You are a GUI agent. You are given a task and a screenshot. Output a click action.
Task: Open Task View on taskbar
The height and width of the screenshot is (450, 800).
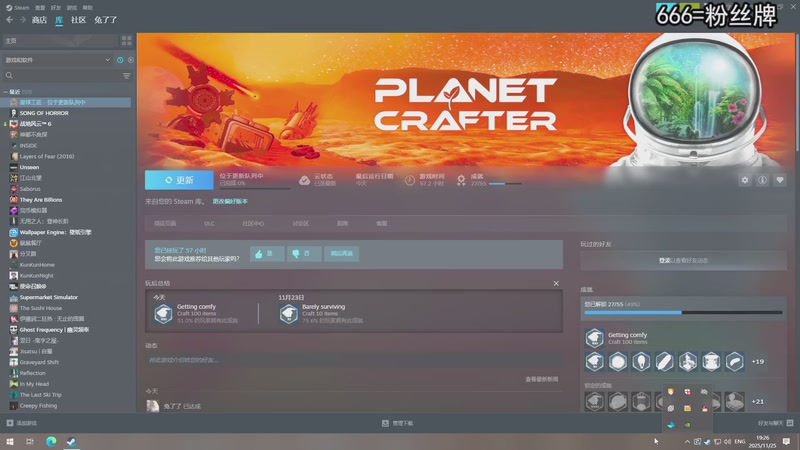(x=30, y=441)
